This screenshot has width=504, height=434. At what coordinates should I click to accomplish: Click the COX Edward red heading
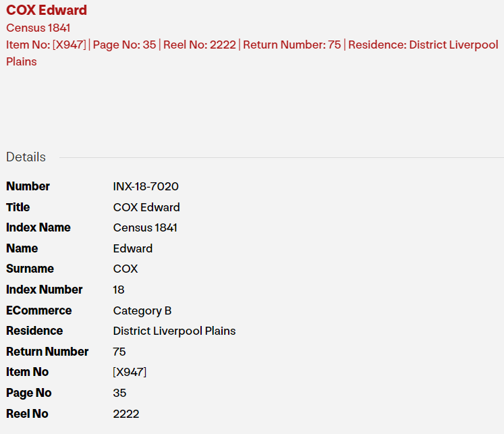pos(47,10)
